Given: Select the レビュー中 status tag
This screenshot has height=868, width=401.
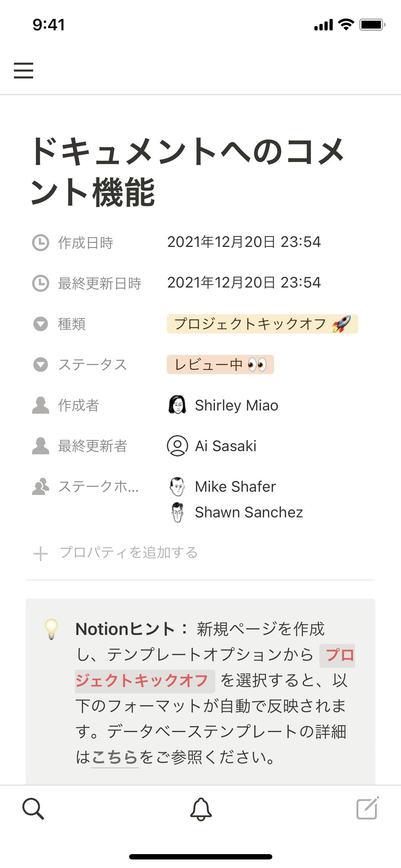Looking at the screenshot, I should 220,365.
